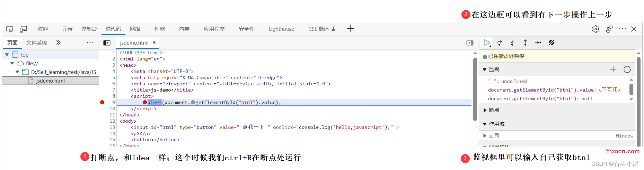Screen dimensions: 644x170
Task: Open the 内存 memory tab
Action: pos(184,29)
